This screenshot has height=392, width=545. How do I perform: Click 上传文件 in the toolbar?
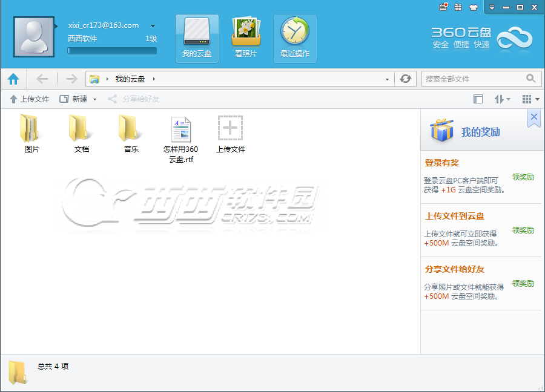tap(30, 99)
